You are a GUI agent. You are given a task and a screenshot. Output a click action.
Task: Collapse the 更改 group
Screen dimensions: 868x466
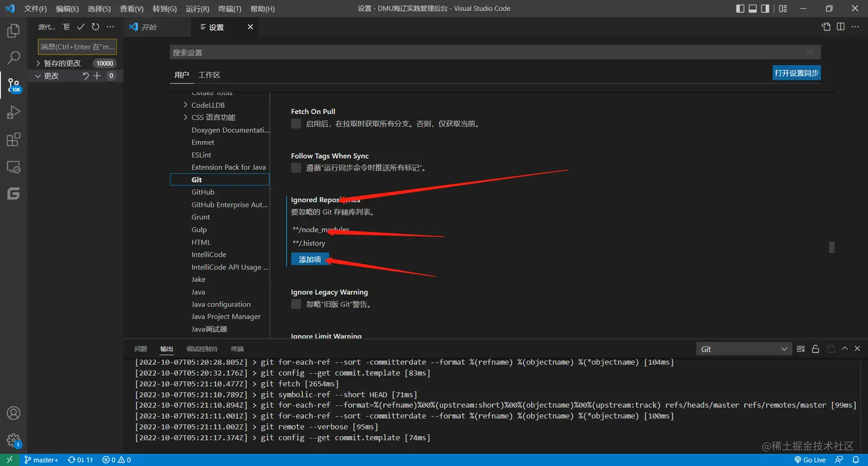click(38, 76)
